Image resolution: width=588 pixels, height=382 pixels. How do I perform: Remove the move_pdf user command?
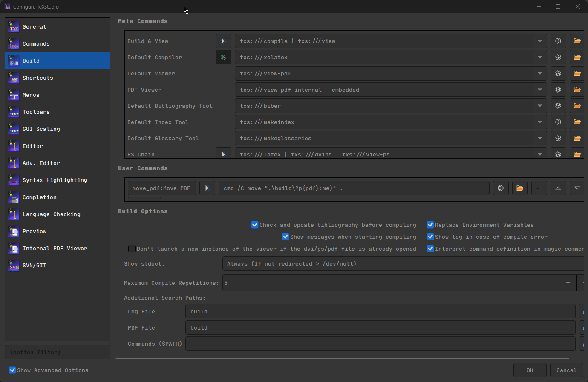click(539, 188)
